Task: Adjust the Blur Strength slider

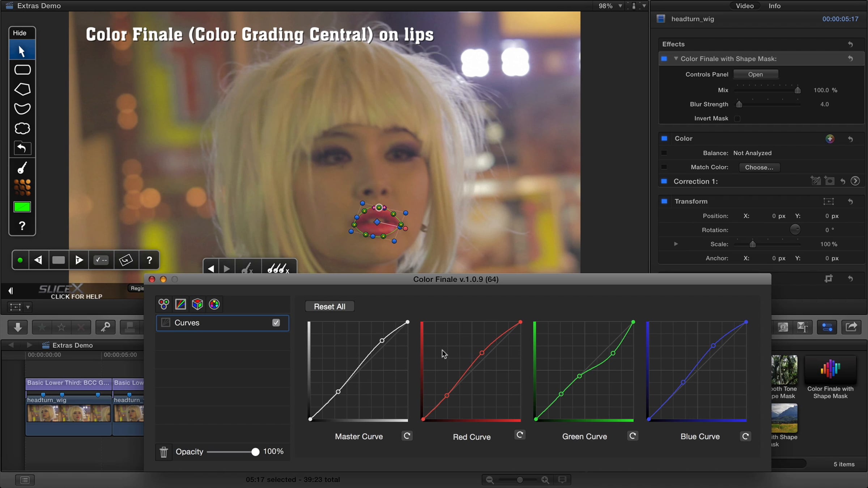Action: click(x=739, y=104)
